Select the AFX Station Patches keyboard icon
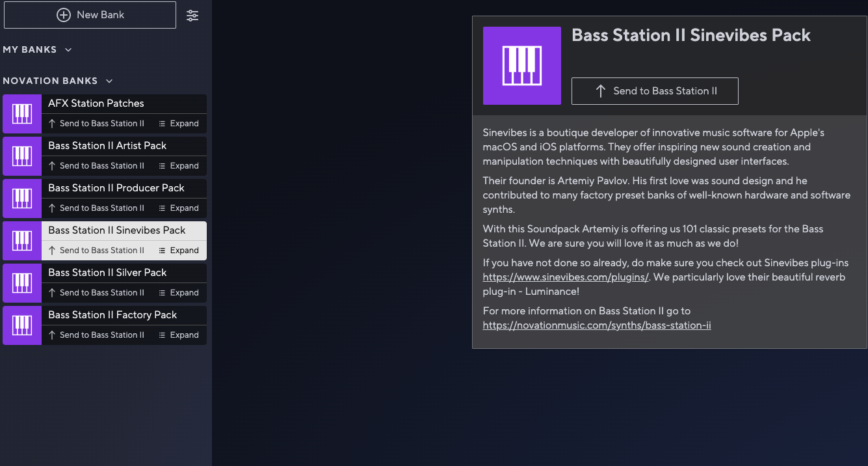Image resolution: width=868 pixels, height=466 pixels. tap(22, 114)
